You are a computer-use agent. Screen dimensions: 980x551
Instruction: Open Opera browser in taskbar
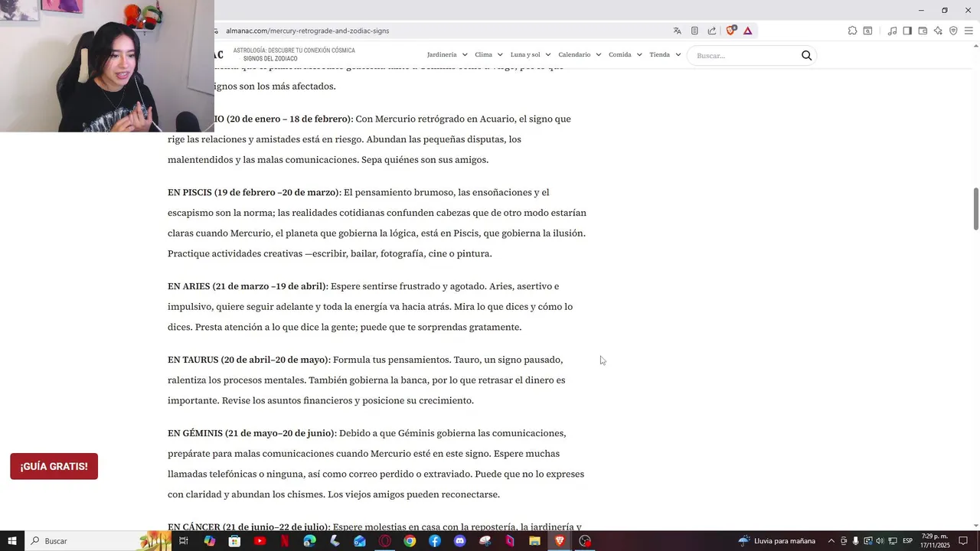(x=385, y=541)
